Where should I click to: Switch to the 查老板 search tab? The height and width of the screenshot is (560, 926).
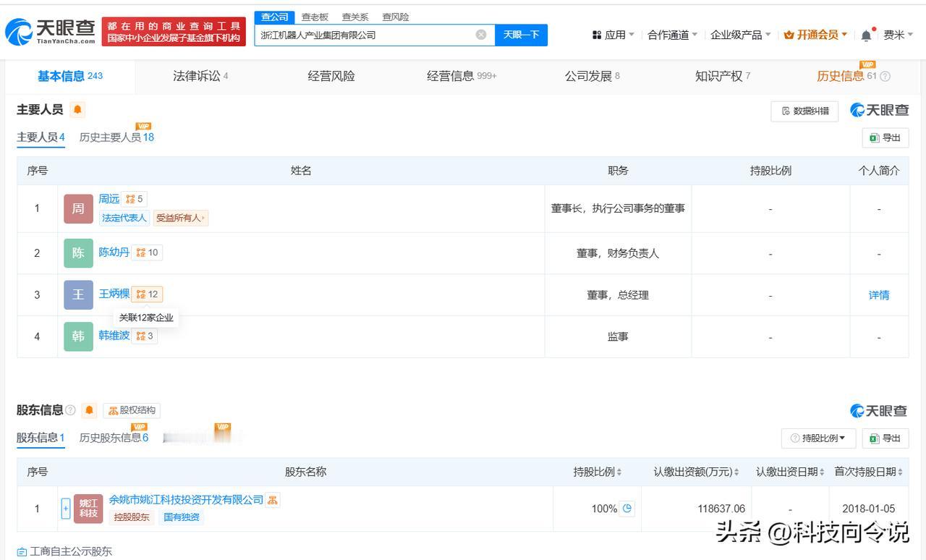(x=315, y=17)
